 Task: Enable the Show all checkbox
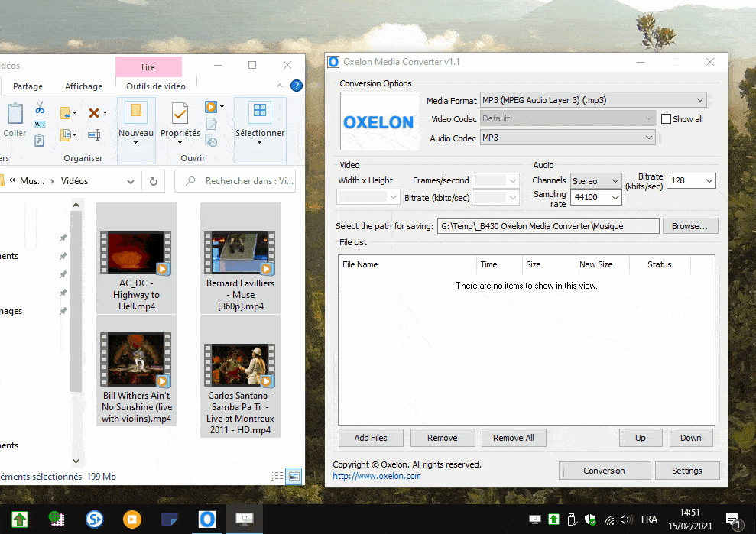point(666,119)
